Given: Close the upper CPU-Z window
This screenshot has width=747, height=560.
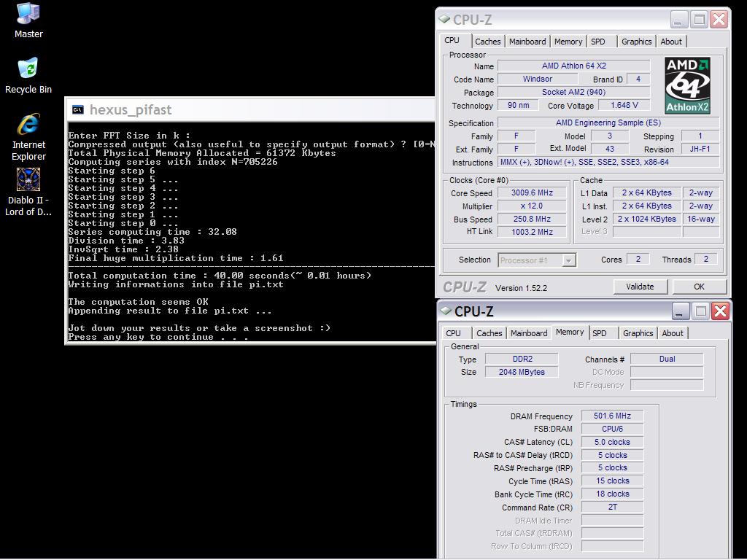Looking at the screenshot, I should 719,20.
